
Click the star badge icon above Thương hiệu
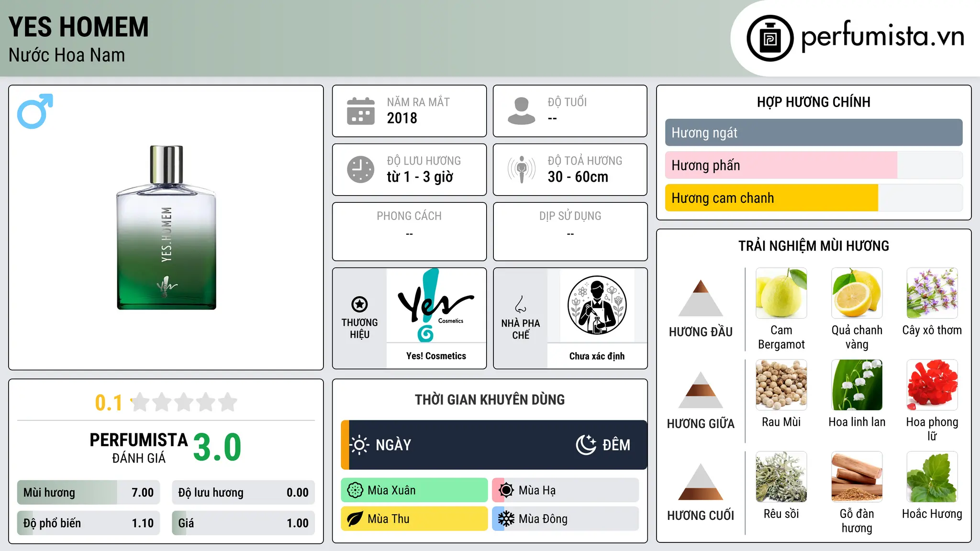[x=359, y=304]
